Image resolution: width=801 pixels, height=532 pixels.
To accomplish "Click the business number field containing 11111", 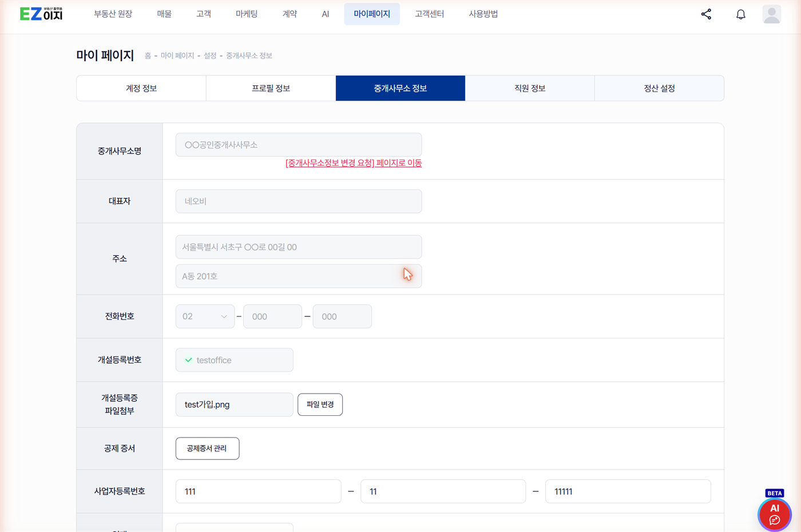I will coord(628,491).
